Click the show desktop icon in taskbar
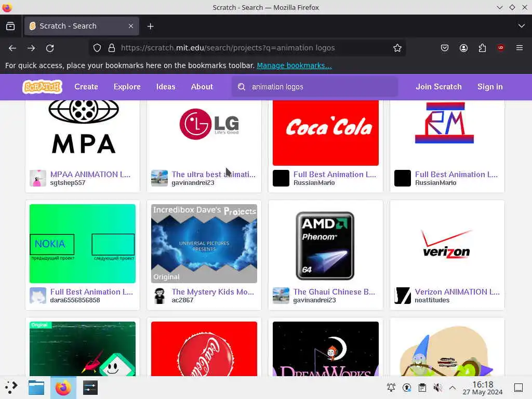This screenshot has width=532, height=399. (518, 388)
